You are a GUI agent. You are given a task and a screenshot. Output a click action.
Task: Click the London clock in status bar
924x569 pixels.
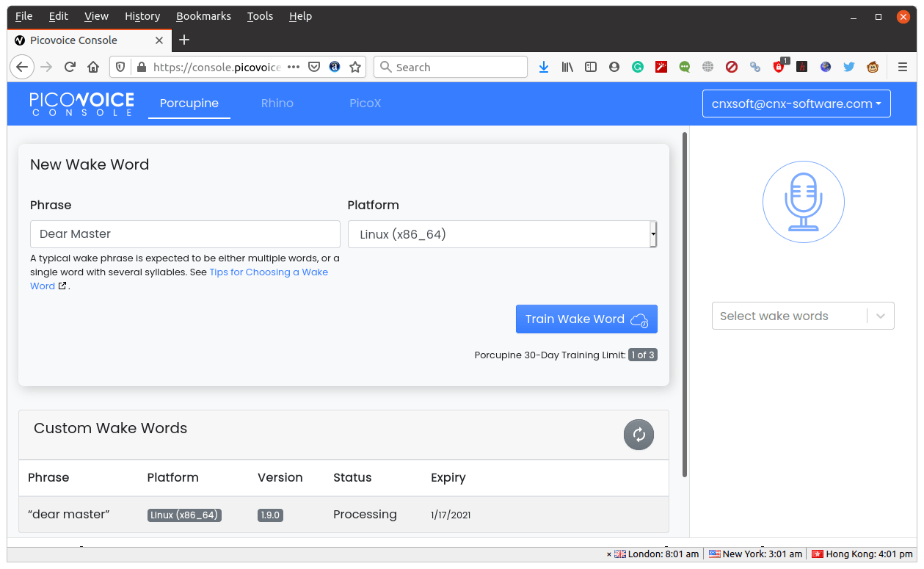657,554
